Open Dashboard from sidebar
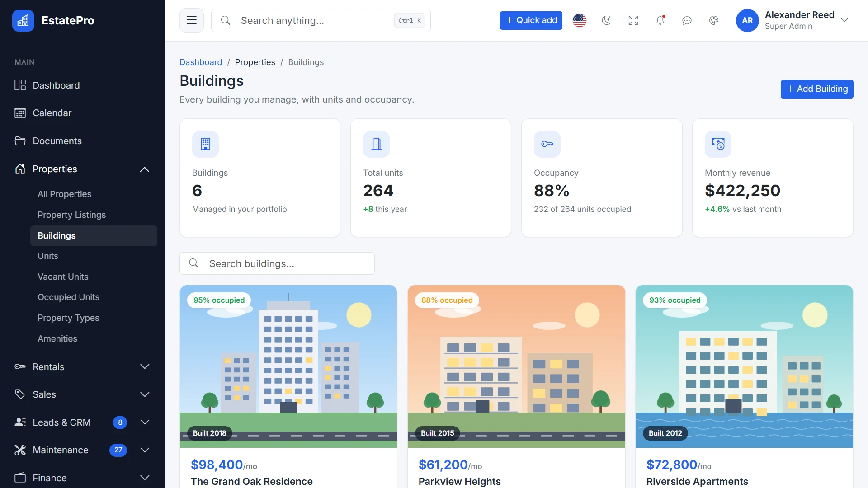The height and width of the screenshot is (488, 868). tap(82, 85)
